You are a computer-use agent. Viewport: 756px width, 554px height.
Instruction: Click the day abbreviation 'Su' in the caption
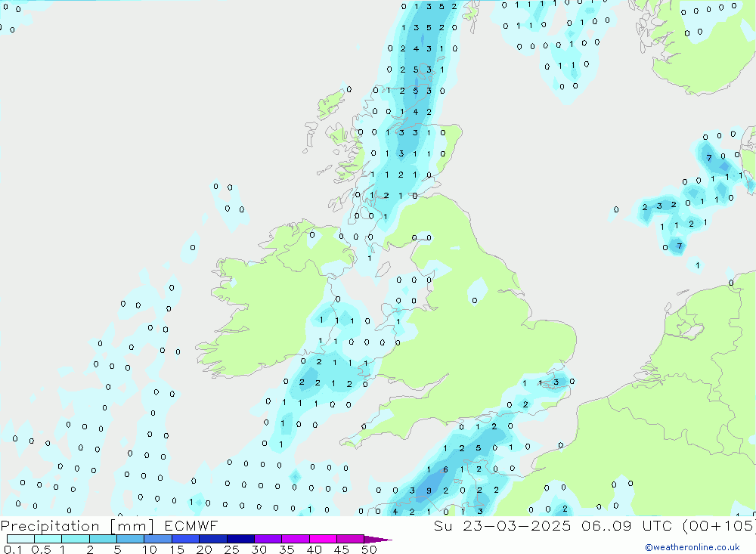pyautogui.click(x=442, y=525)
